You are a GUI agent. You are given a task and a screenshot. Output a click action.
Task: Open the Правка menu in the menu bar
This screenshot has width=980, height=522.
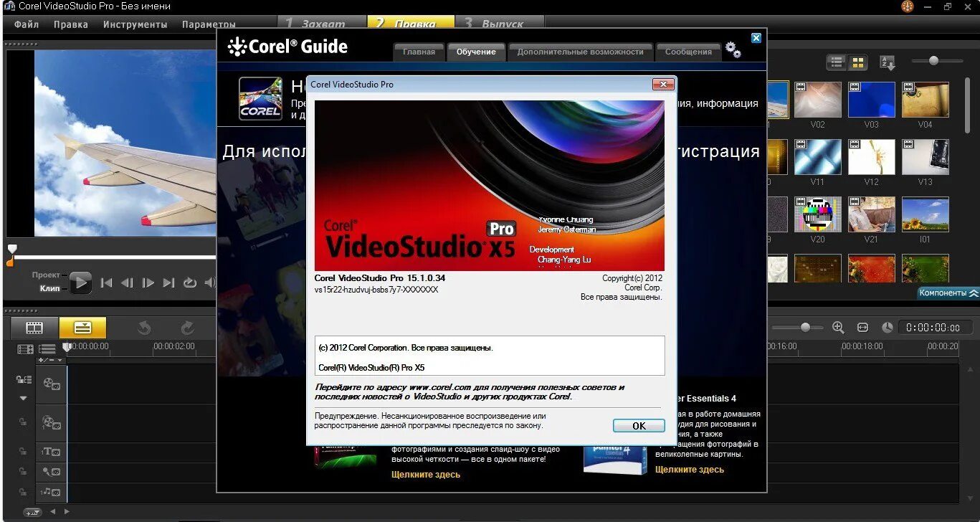(71, 24)
